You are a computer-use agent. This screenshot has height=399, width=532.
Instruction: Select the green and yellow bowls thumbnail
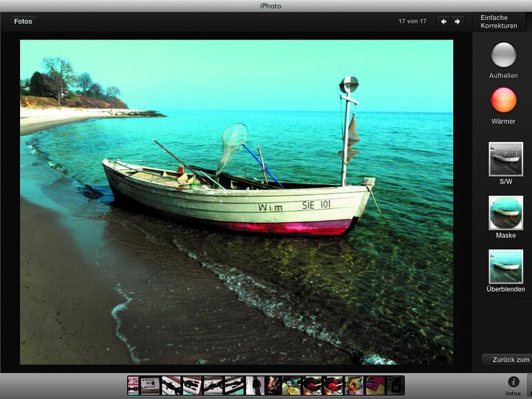(292, 385)
